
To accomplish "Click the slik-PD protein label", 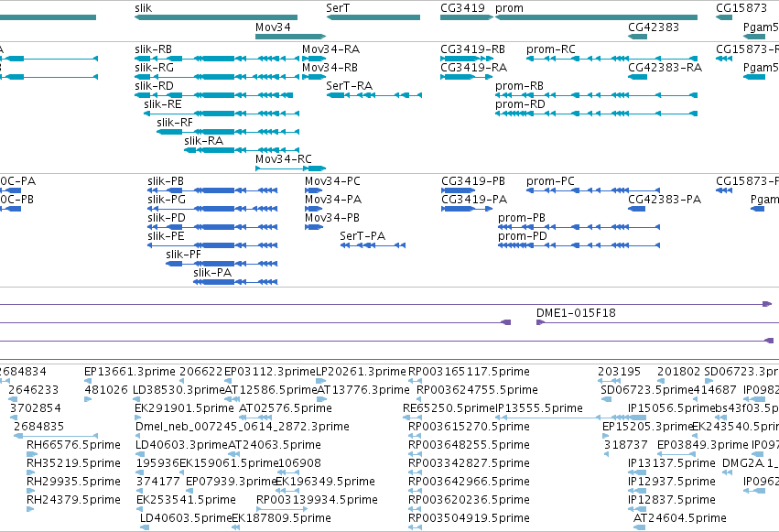I will (167, 218).
